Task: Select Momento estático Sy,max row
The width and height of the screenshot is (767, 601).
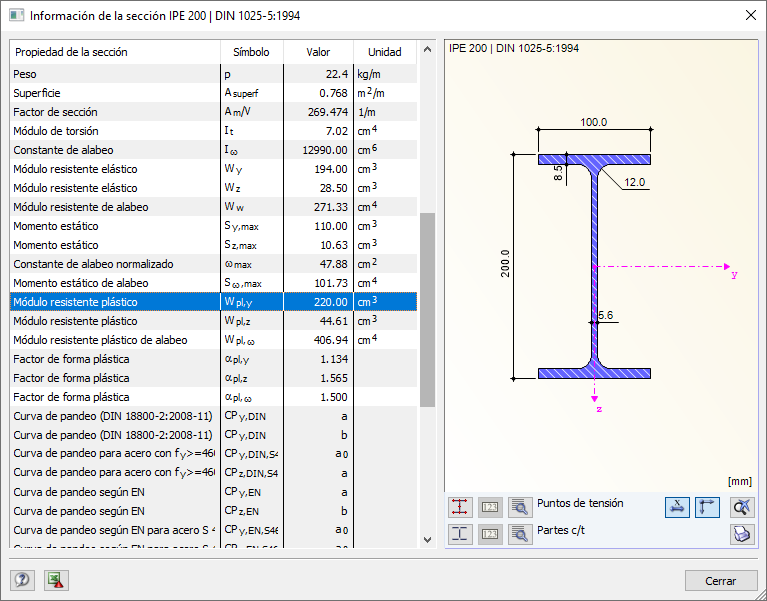Action: [213, 226]
